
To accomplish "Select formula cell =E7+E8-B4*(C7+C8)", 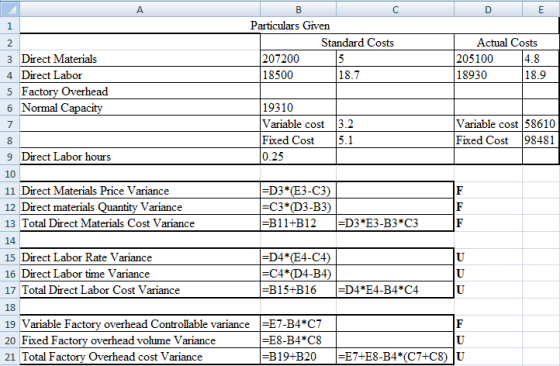I will click(x=395, y=357).
